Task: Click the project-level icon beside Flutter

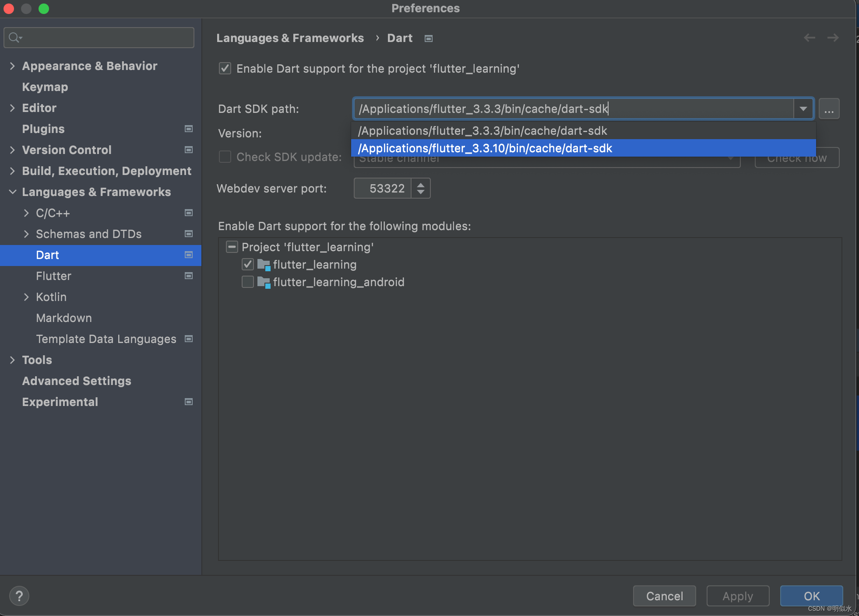Action: [x=189, y=276]
